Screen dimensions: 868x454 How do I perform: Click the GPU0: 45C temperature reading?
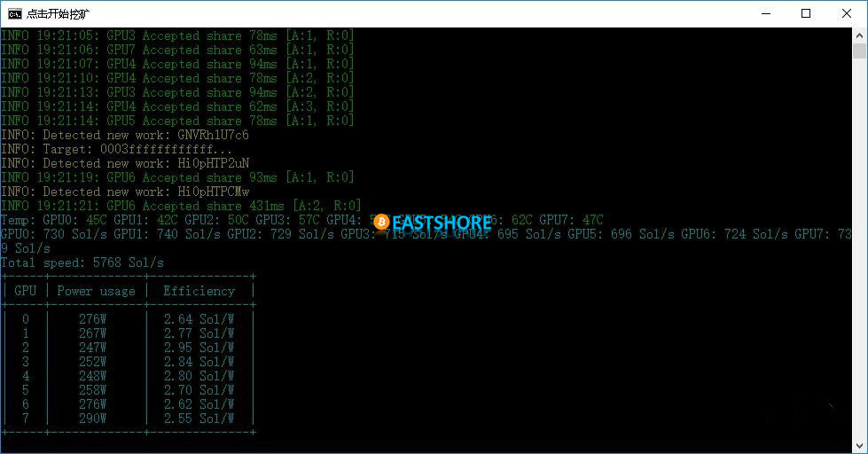point(74,220)
